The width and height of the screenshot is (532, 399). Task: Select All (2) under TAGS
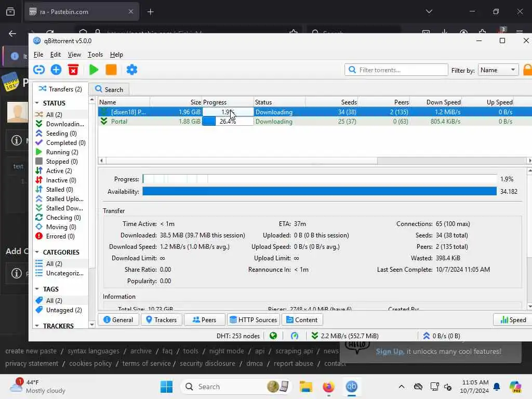pyautogui.click(x=60, y=301)
